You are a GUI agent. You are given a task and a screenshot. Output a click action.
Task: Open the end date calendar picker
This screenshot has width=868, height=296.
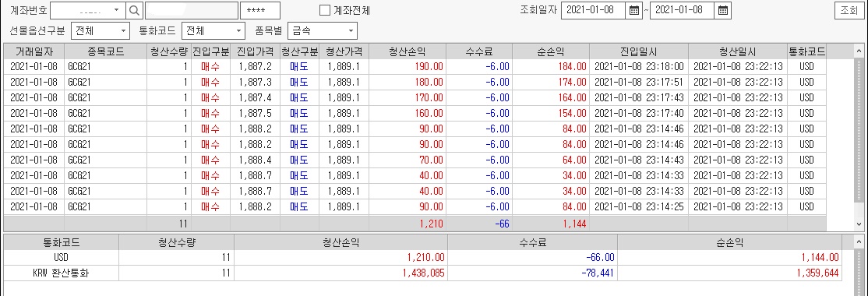pyautogui.click(x=722, y=10)
